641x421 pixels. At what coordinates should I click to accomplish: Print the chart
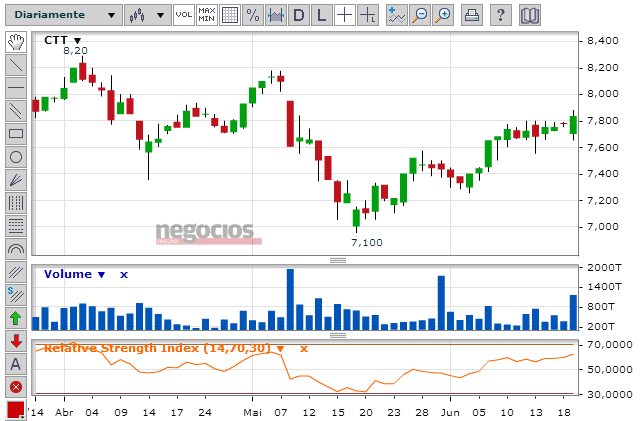472,15
